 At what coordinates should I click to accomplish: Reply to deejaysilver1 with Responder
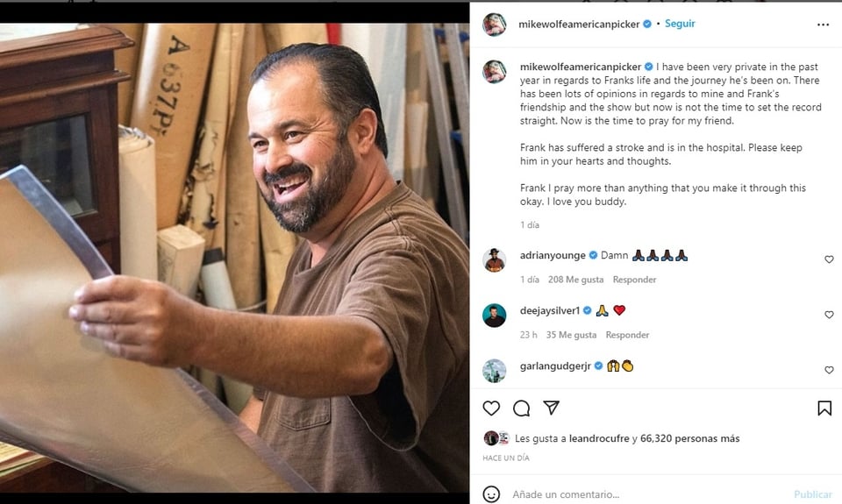pos(627,334)
